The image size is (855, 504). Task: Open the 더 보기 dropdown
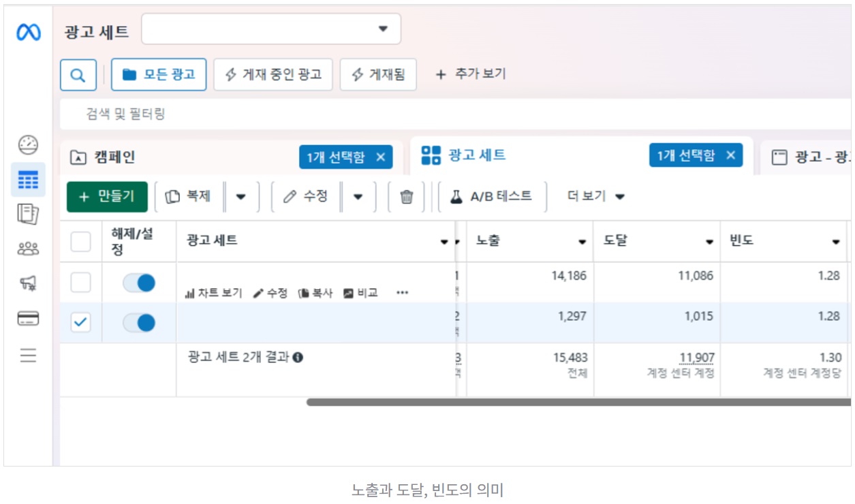[596, 196]
